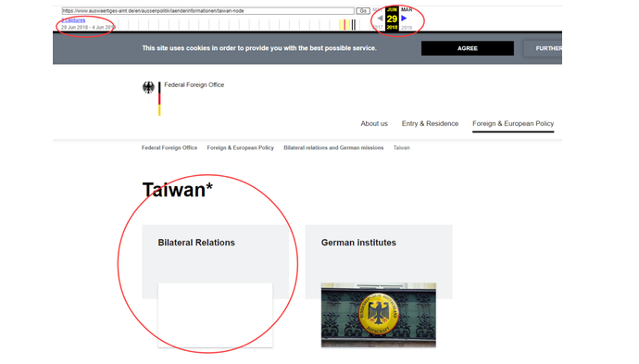Click the Go button next to the URL
This screenshot has width=639, height=364.
pyautogui.click(x=363, y=11)
